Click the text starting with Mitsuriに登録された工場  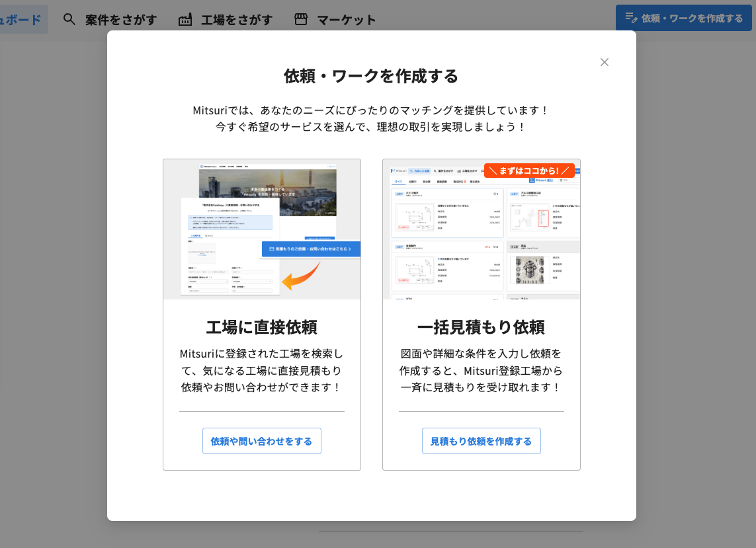tap(262, 370)
